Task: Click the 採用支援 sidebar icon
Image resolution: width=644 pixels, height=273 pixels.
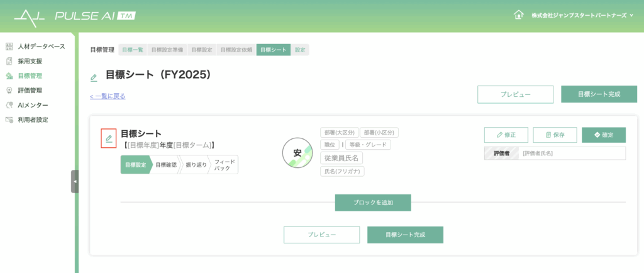Action: (9, 61)
